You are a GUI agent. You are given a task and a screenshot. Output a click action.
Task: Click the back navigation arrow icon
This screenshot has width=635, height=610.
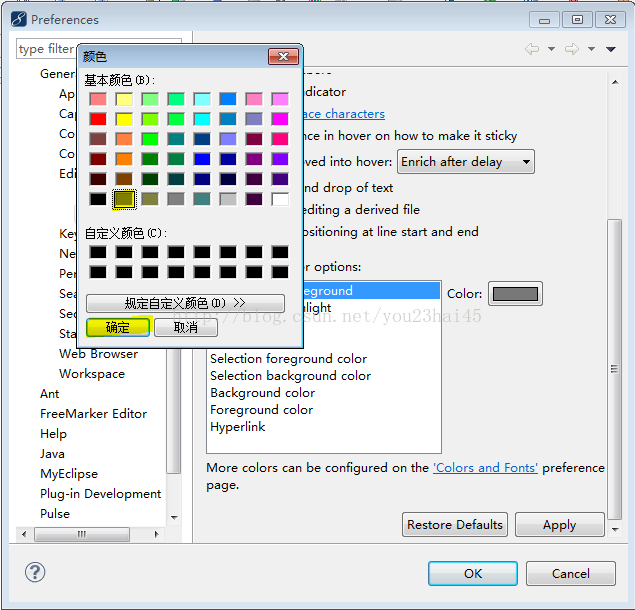click(532, 49)
